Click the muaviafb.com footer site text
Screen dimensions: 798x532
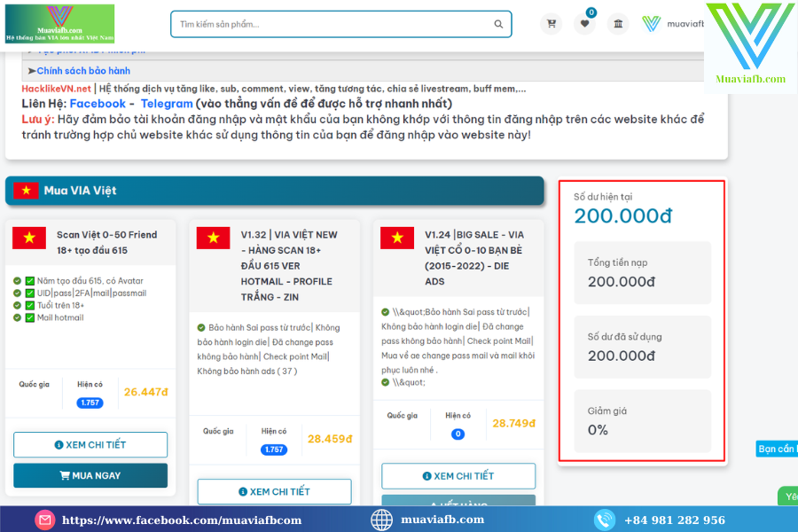442,520
